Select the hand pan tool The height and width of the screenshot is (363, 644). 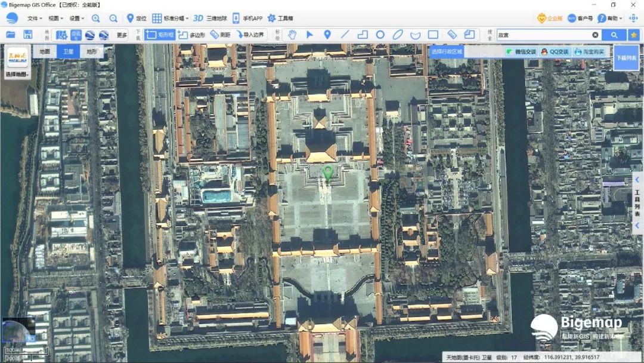[x=292, y=35]
